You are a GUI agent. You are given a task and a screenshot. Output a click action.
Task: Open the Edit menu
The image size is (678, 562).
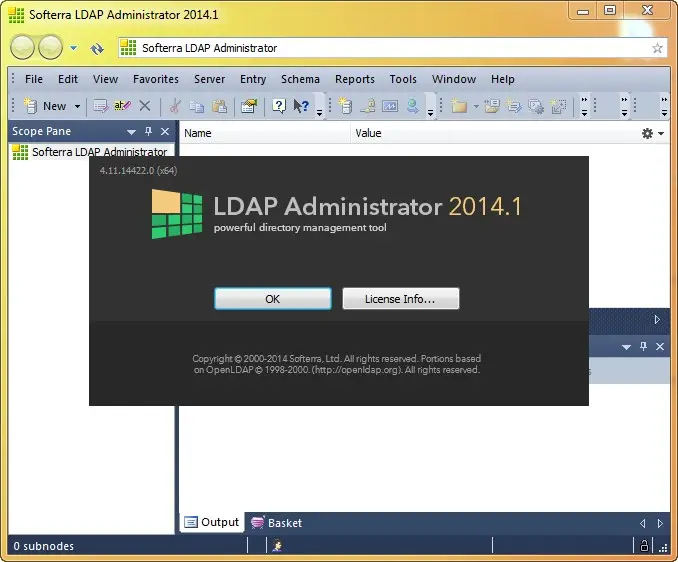68,79
